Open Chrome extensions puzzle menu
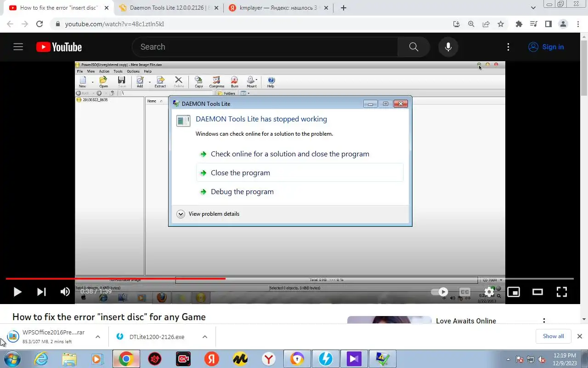Viewport: 588px width, 368px height. tap(519, 24)
